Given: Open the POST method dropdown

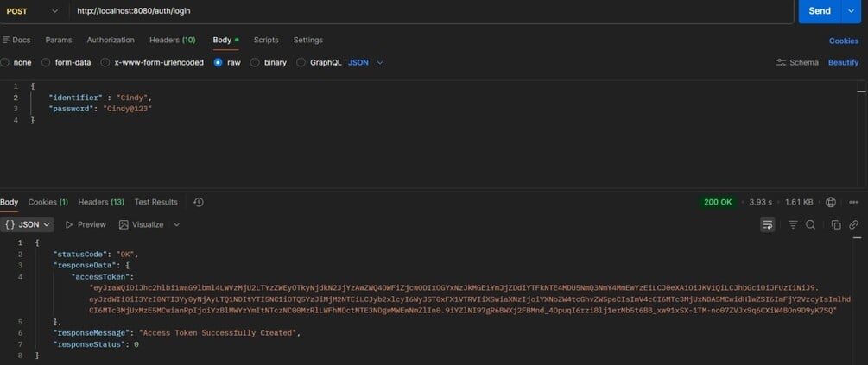Looking at the screenshot, I should [31, 10].
